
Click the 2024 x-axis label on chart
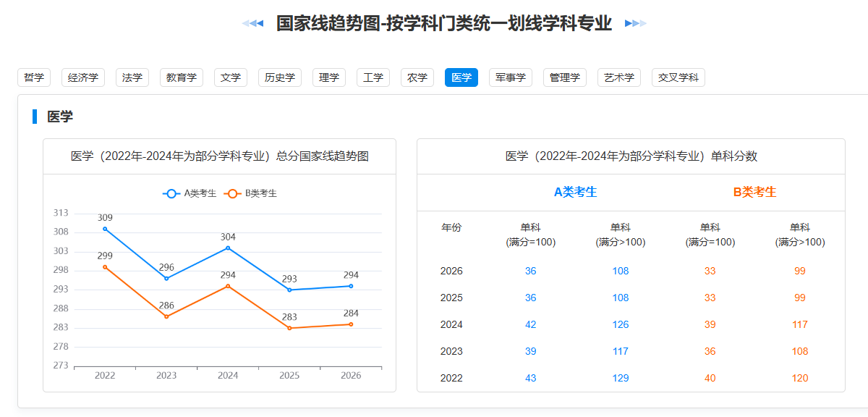coord(228,376)
